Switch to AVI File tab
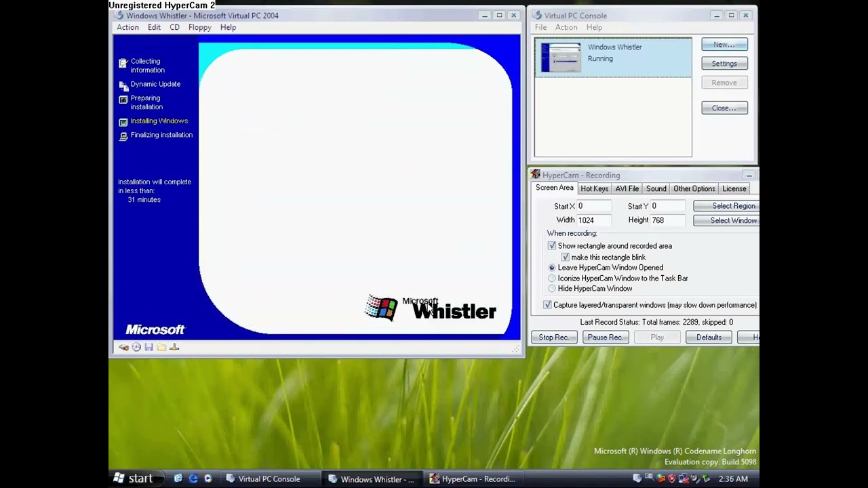The image size is (868, 488). [x=627, y=188]
